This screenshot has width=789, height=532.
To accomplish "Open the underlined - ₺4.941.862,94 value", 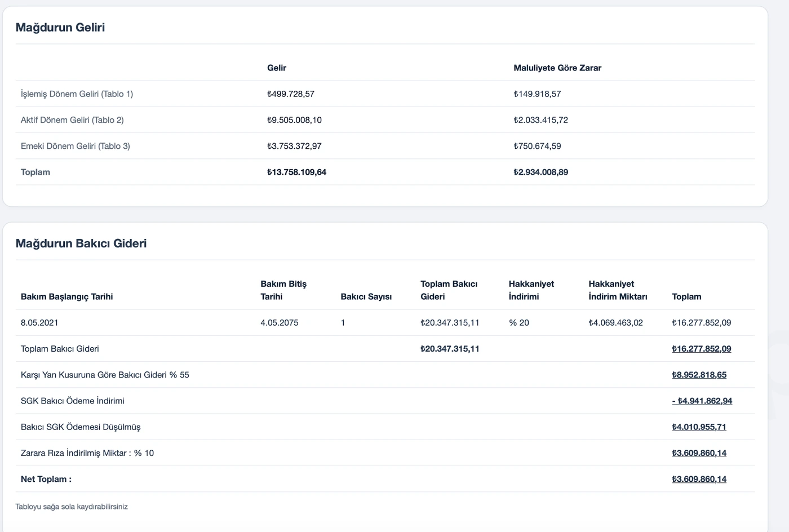I will click(x=702, y=401).
